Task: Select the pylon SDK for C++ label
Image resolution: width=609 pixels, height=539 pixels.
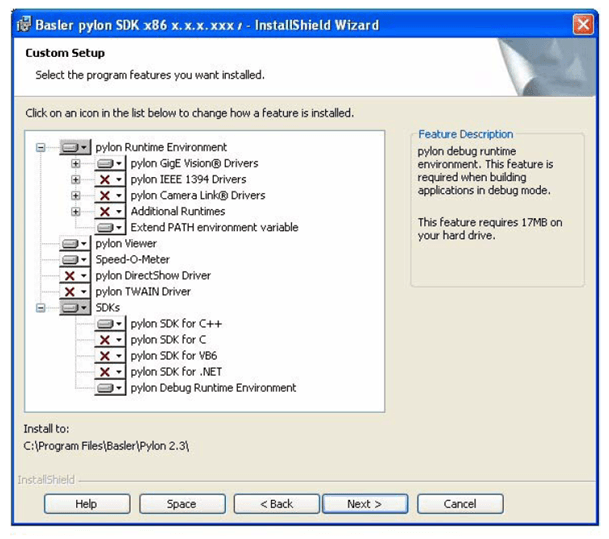Action: point(176,323)
